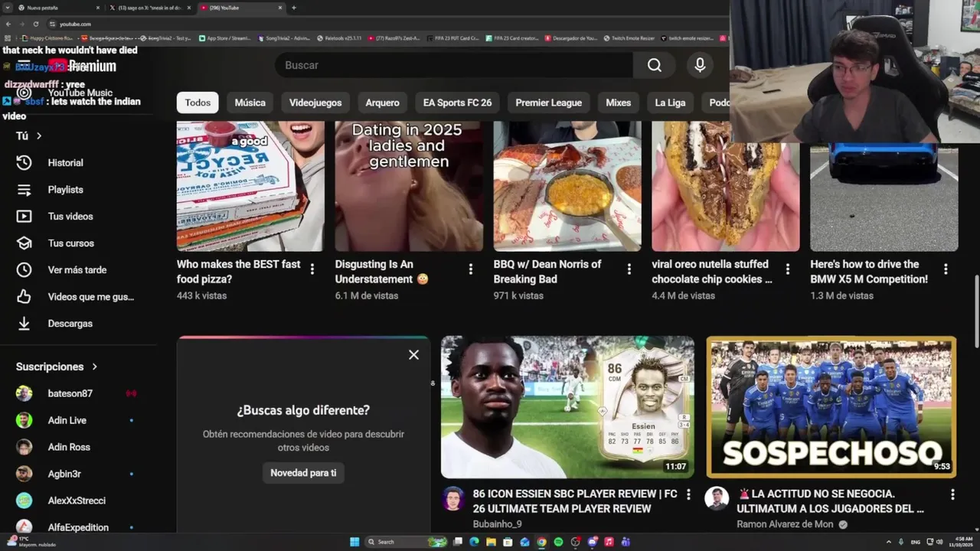Play the SOSPECHOSO video thumbnail
Image resolution: width=980 pixels, height=551 pixels.
[831, 407]
